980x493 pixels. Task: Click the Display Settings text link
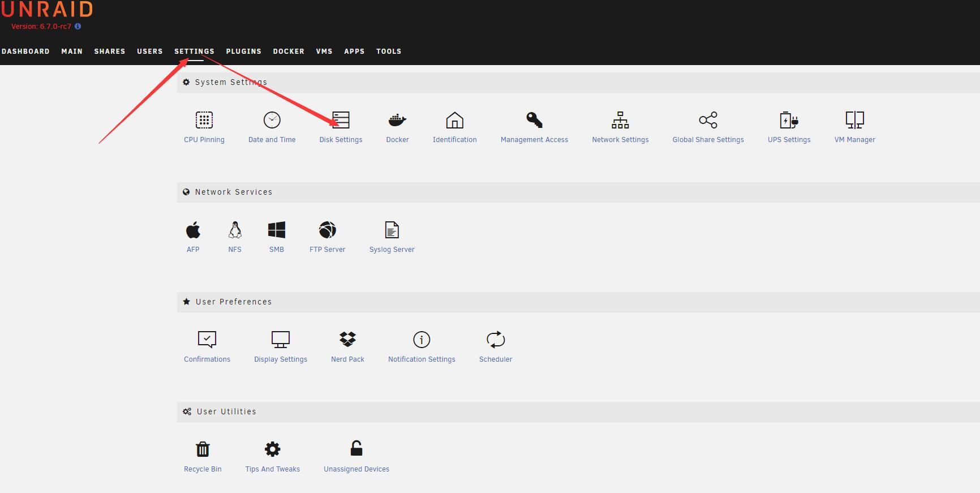[281, 359]
